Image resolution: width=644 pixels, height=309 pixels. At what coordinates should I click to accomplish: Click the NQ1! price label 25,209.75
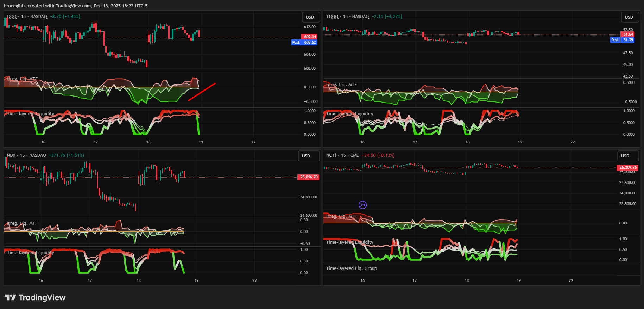click(628, 168)
